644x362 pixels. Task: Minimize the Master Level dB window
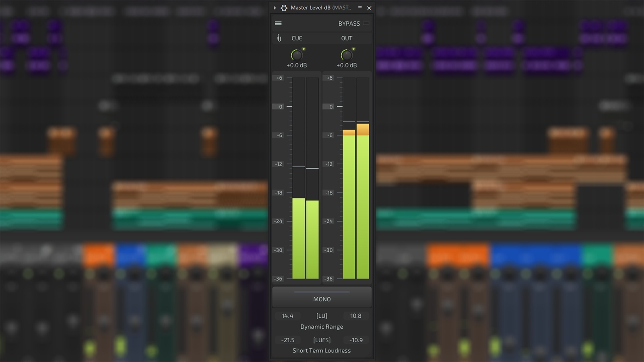(360, 8)
